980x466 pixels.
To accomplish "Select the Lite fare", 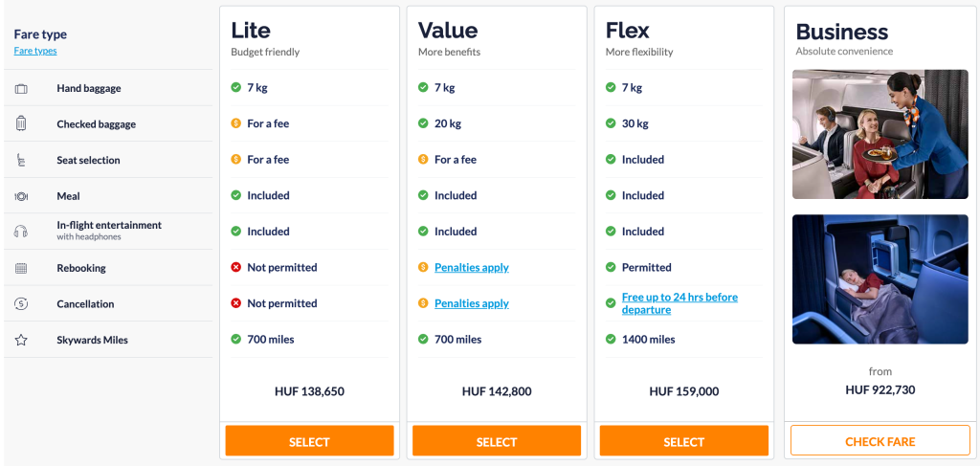I will [309, 441].
